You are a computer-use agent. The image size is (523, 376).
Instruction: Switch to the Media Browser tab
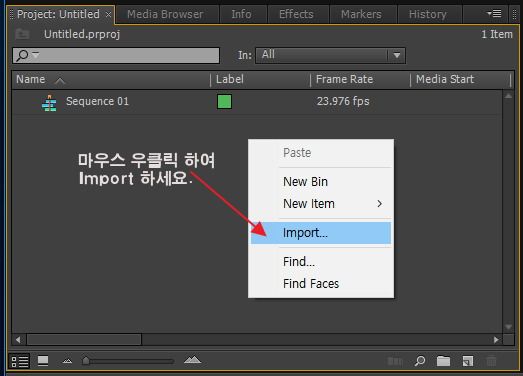[x=165, y=14]
